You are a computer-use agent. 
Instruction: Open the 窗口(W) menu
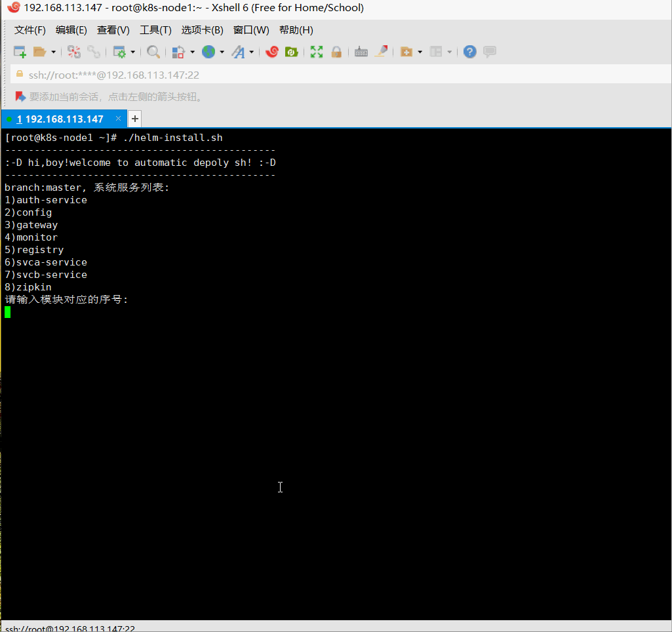click(x=251, y=30)
